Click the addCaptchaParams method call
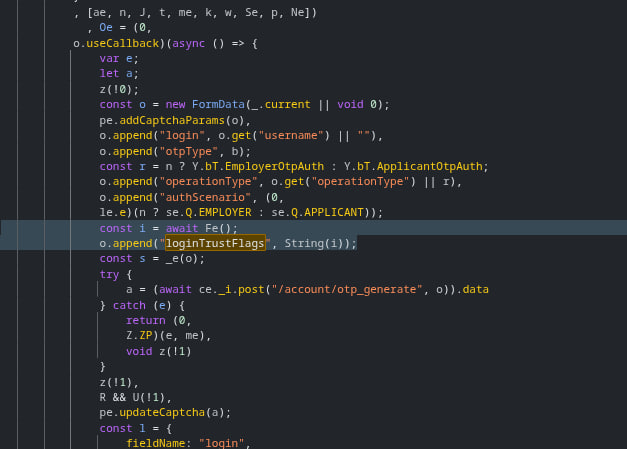627x449 pixels. click(x=172, y=120)
